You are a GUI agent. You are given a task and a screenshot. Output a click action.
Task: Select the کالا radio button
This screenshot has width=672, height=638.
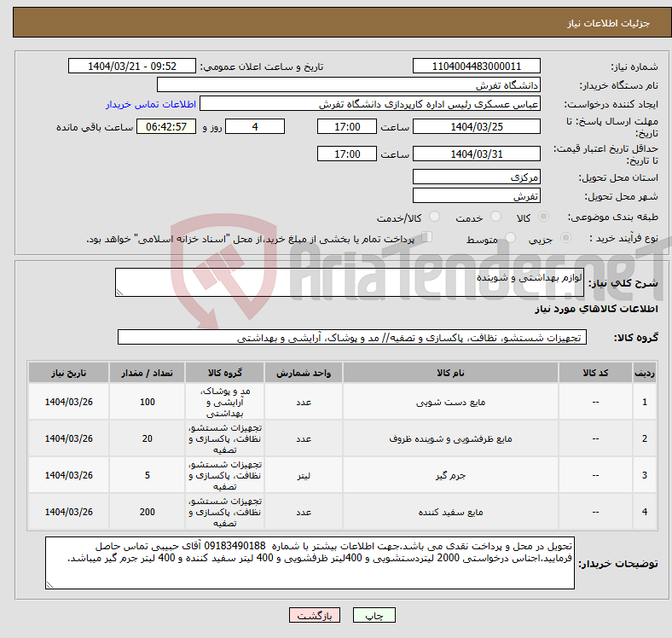(x=543, y=217)
